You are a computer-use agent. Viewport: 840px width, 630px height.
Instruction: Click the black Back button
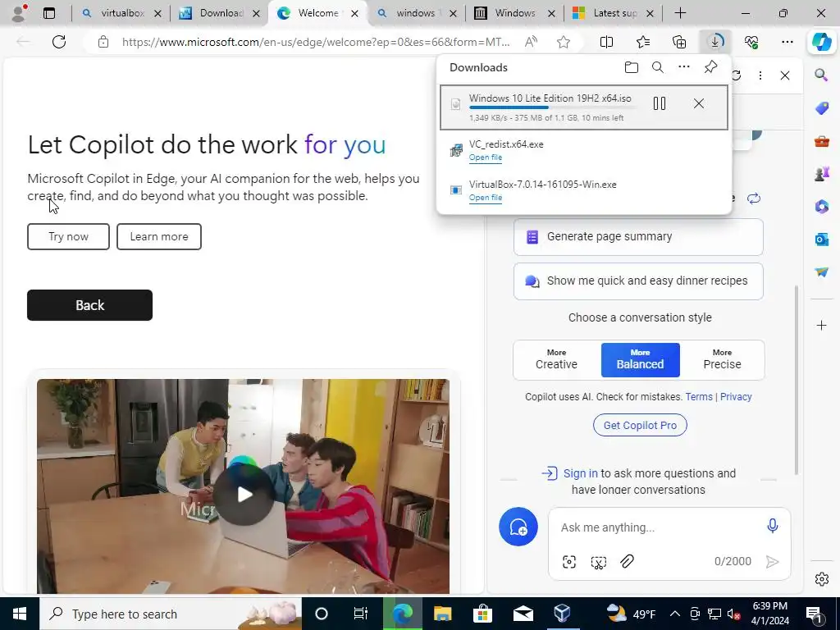point(90,305)
